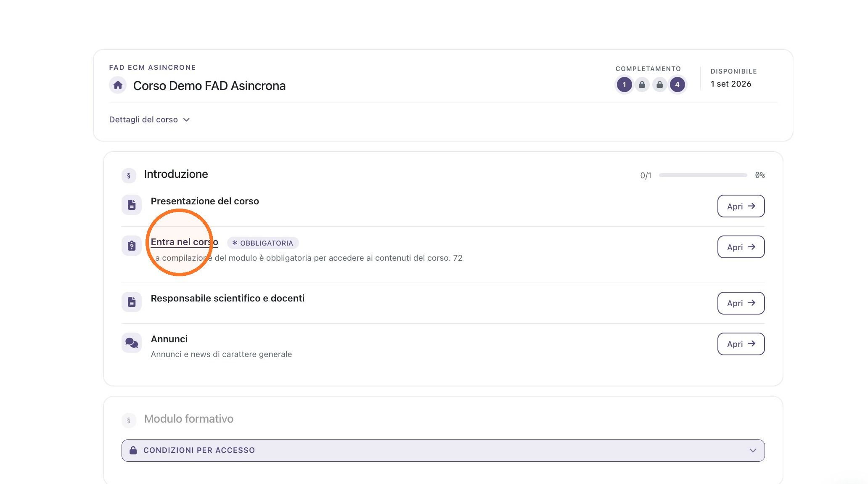Click the questionnaire icon for Entra nel corso
Screen dimensions: 868x484
[132, 246]
